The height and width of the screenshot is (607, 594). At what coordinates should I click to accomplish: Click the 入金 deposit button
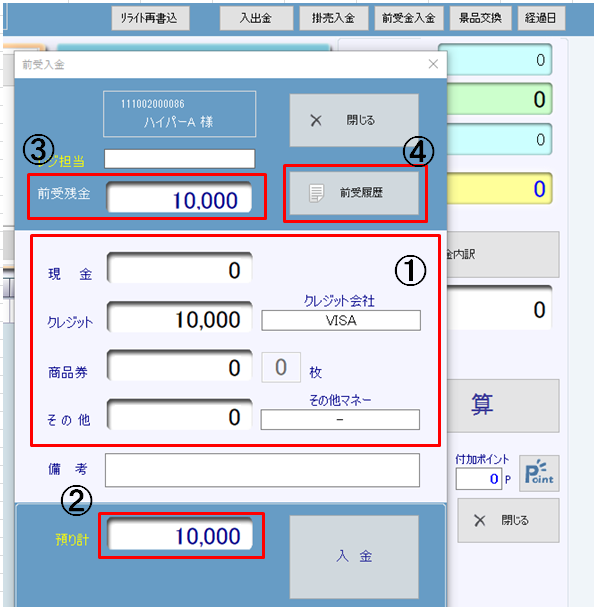[354, 556]
